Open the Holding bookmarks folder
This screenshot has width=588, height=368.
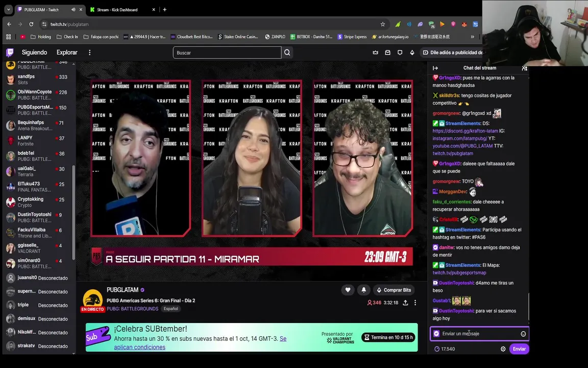click(x=40, y=37)
